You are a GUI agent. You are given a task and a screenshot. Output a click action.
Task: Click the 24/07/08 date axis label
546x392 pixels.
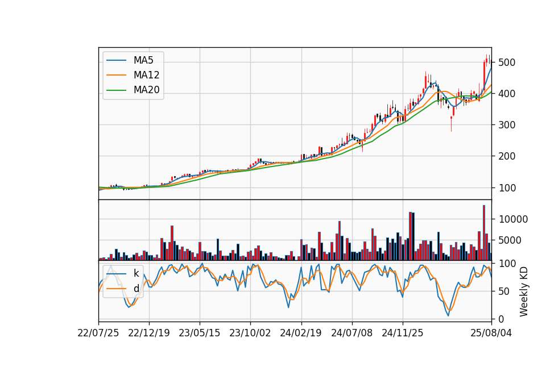pos(351,333)
